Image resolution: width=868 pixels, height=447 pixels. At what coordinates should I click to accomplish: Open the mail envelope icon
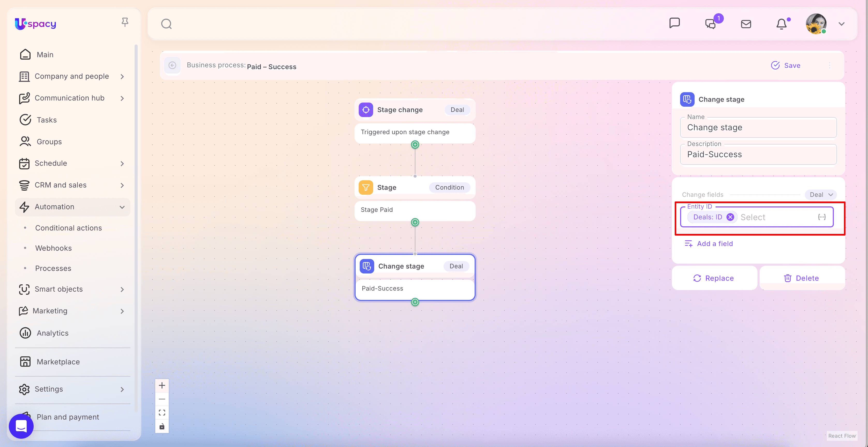746,24
